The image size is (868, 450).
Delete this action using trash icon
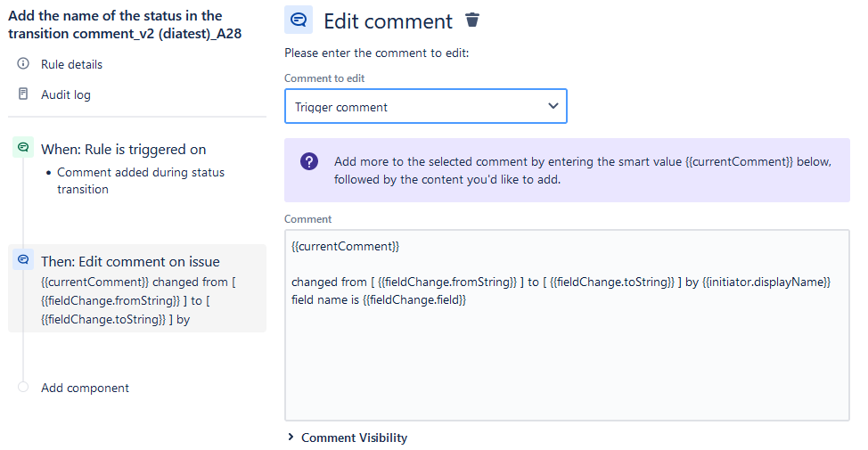click(x=472, y=20)
